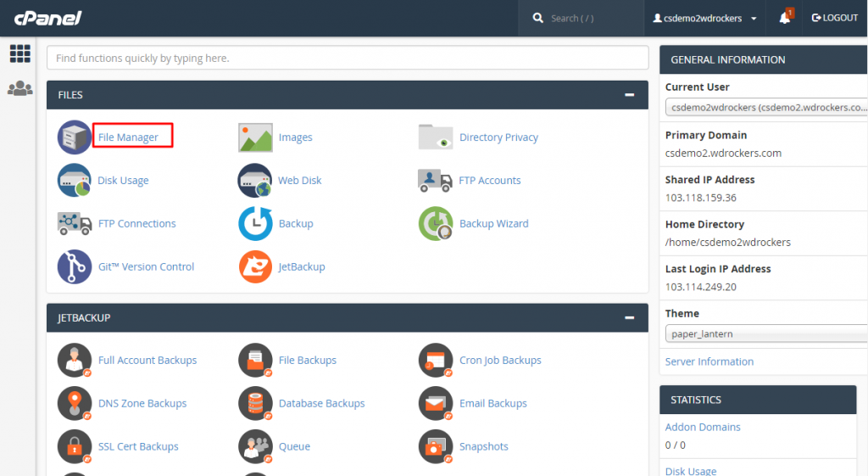This screenshot has width=868, height=476.
Task: Click the Full Account Backups icon
Action: [75, 361]
